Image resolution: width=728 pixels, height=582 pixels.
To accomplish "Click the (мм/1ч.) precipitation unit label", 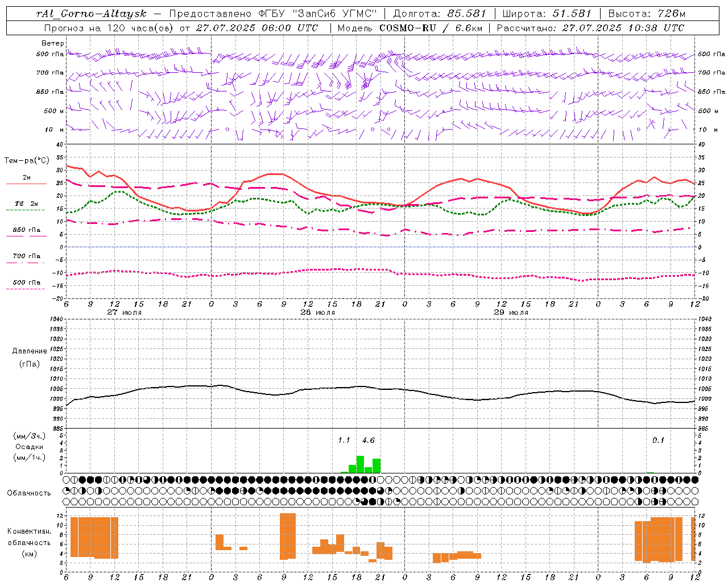I will pos(30,458).
